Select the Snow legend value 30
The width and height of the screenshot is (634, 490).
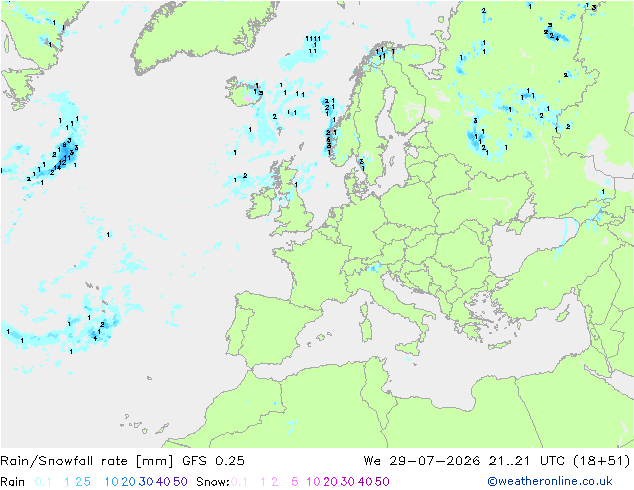(348, 482)
